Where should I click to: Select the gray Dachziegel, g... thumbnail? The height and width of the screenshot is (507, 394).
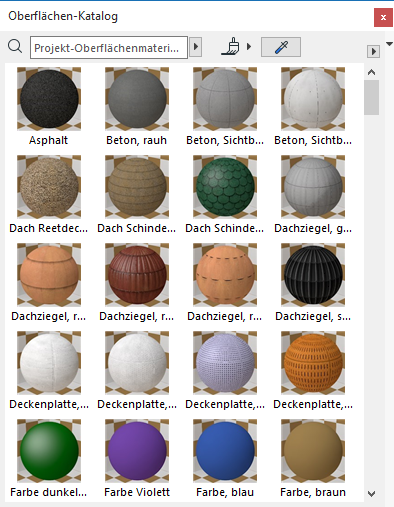[x=313, y=187]
